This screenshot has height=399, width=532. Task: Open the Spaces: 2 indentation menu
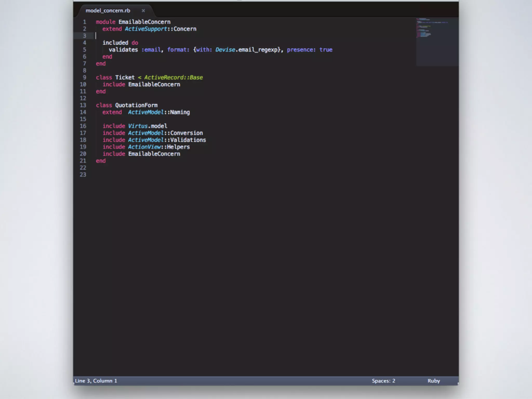click(383, 381)
